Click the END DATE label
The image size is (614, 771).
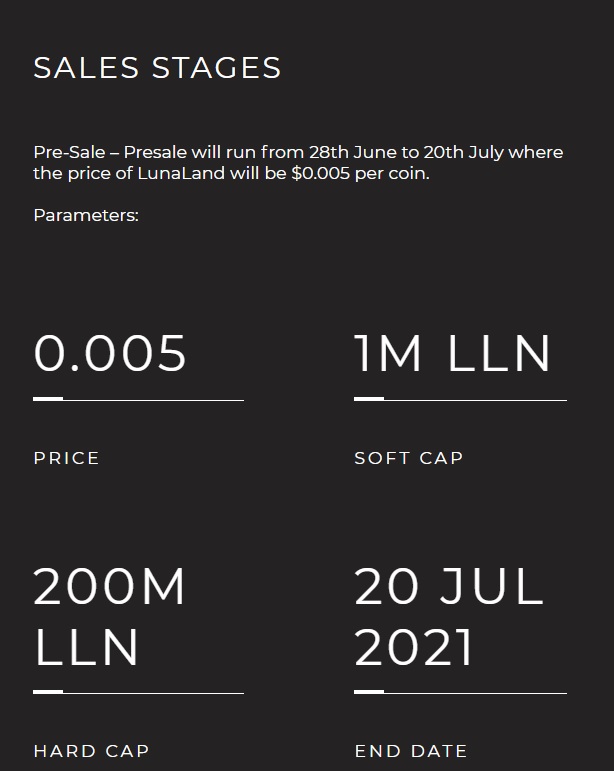pos(411,751)
